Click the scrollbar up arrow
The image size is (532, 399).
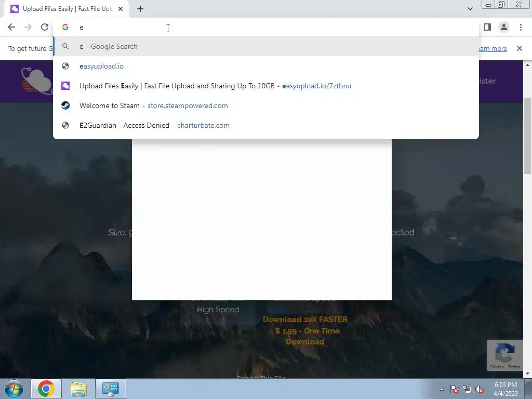(x=528, y=65)
